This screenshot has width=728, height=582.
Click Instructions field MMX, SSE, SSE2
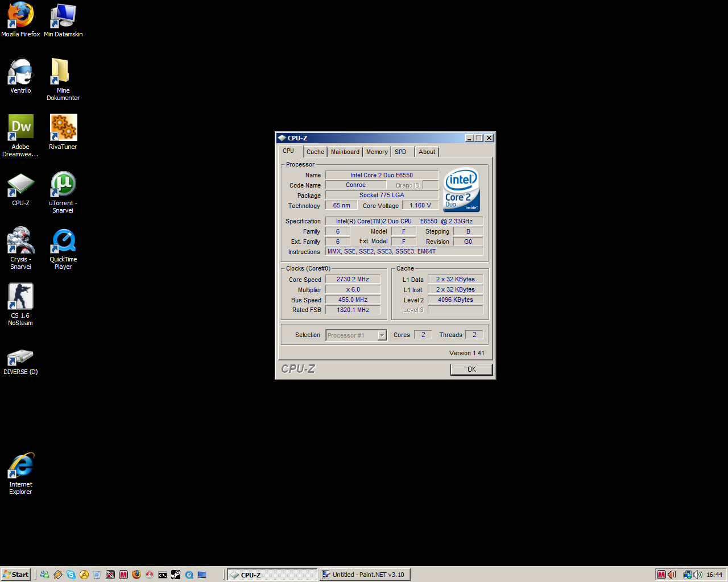pos(404,252)
